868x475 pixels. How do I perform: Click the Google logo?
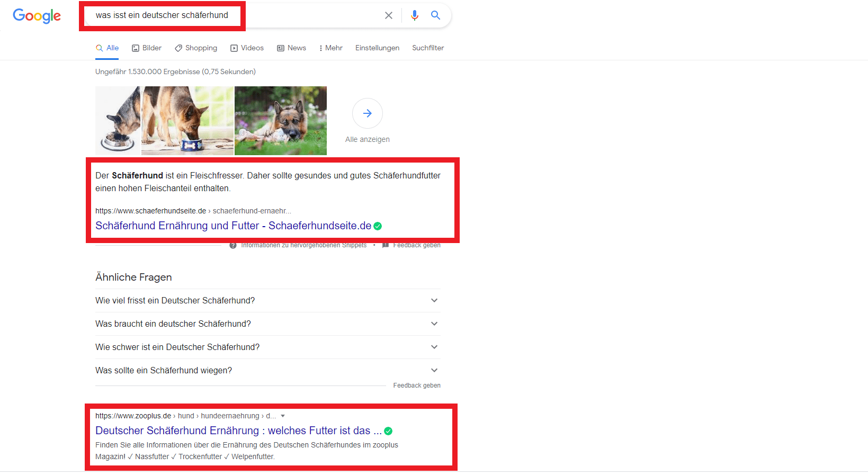click(x=37, y=16)
